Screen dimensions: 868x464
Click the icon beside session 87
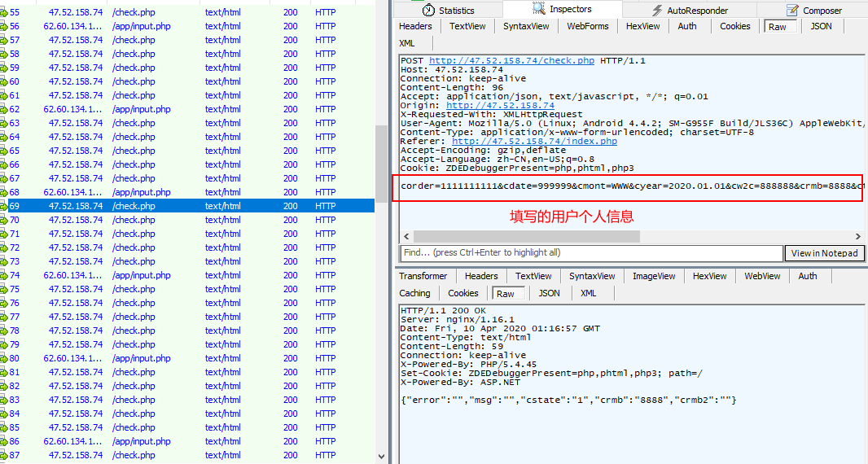tap(4, 455)
